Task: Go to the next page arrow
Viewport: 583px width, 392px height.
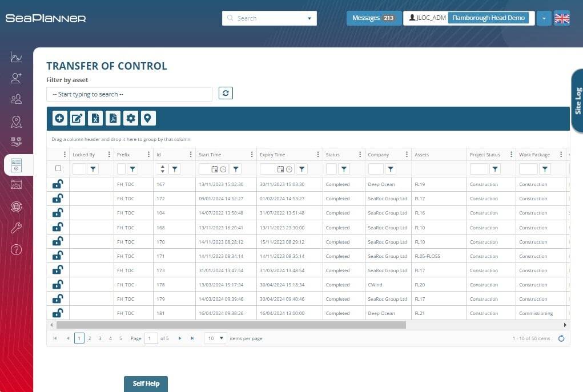Action: point(180,338)
